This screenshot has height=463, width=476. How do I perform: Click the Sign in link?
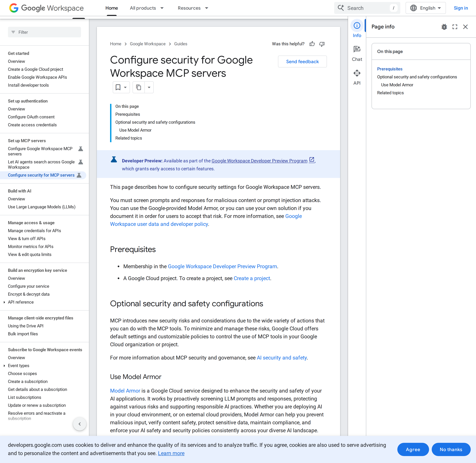pos(461,8)
